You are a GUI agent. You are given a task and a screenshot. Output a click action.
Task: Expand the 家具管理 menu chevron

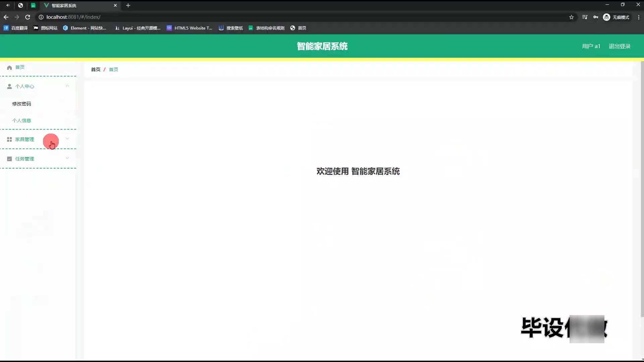(x=67, y=139)
